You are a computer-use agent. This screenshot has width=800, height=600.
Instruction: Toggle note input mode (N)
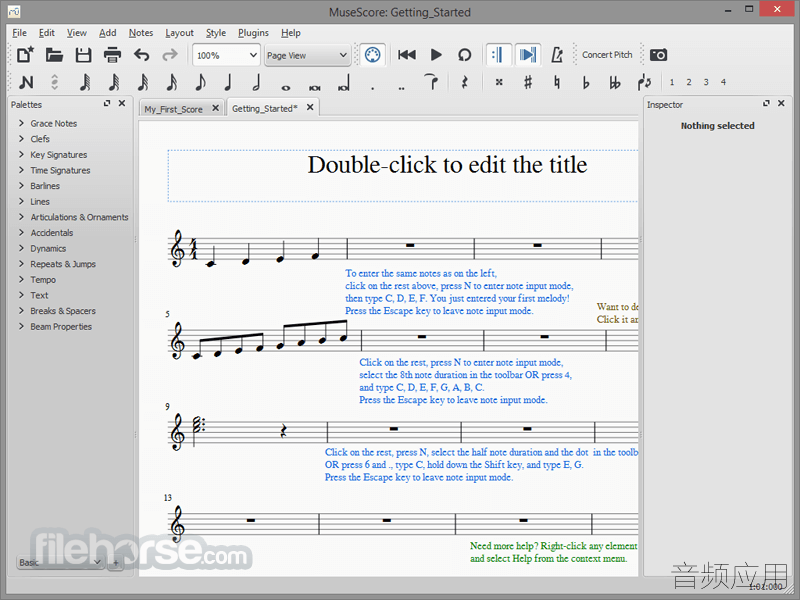[x=26, y=82]
